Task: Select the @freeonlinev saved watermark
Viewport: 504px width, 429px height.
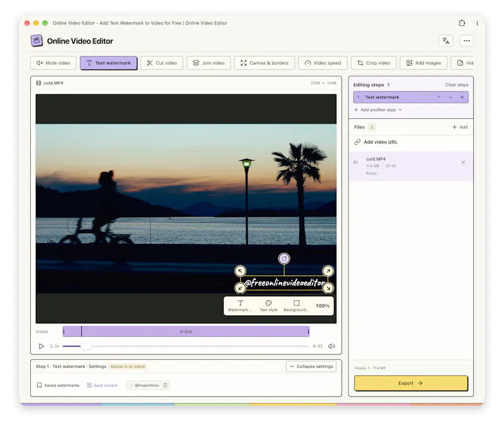Action: click(145, 385)
